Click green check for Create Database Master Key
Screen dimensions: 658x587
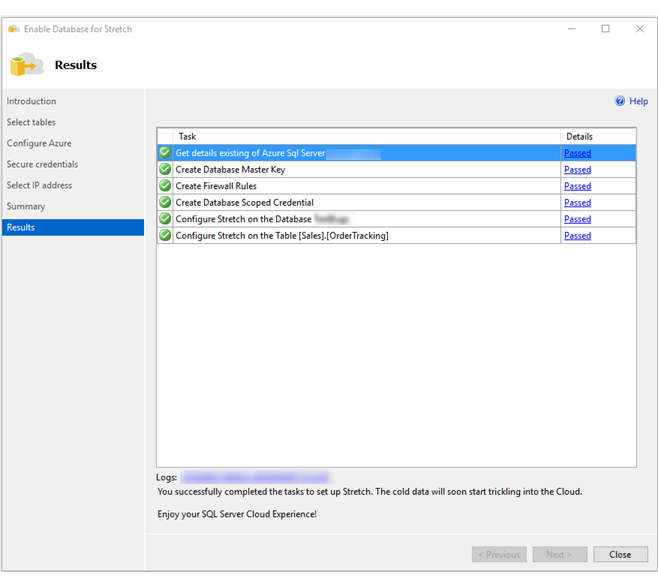click(x=165, y=169)
